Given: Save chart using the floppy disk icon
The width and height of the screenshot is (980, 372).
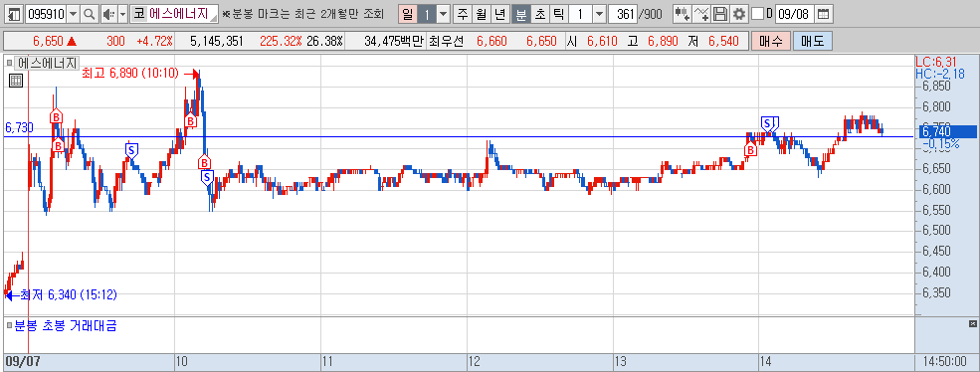Looking at the screenshot, I should coord(720,14).
